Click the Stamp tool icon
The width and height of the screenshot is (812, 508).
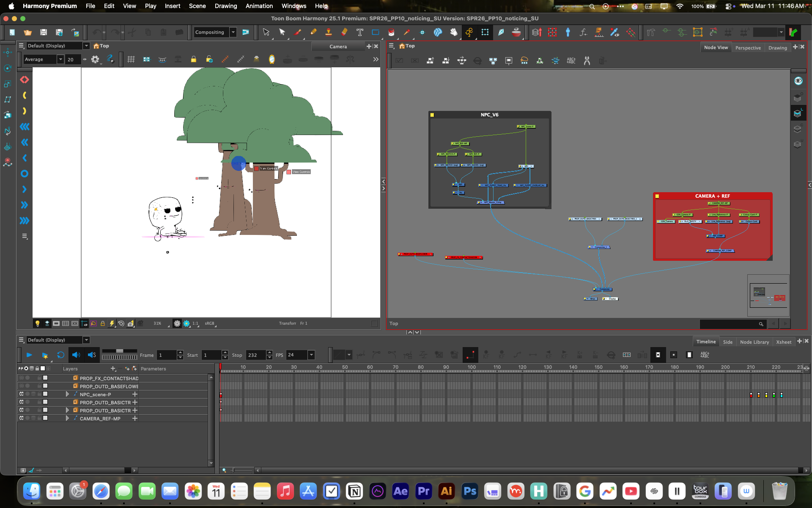click(329, 32)
